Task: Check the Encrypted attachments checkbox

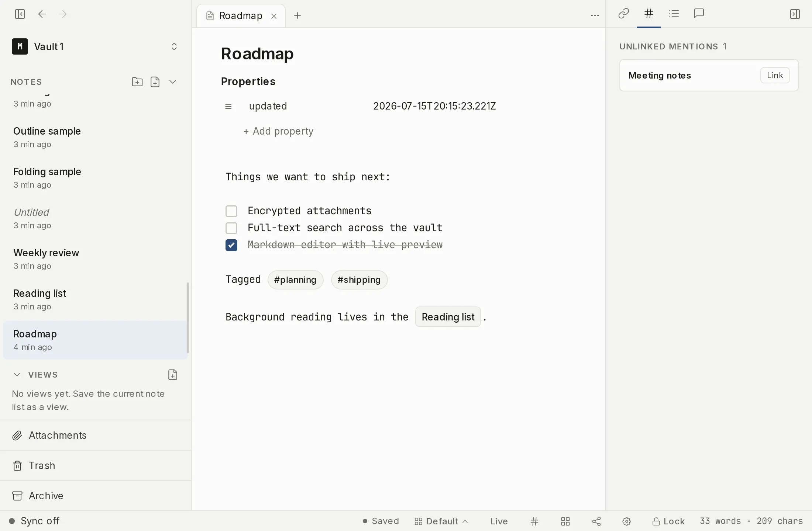Action: [x=231, y=211]
